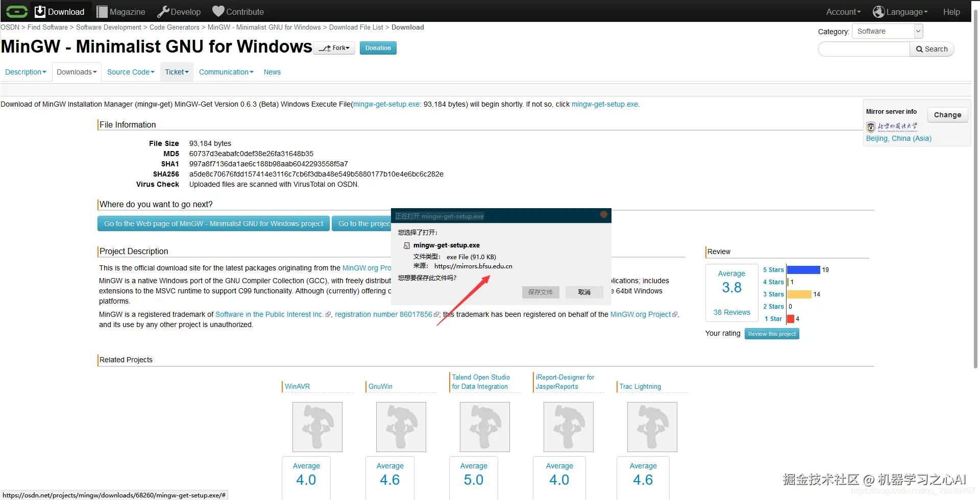This screenshot has height=500, width=980.
Task: Open the News tab
Action: [272, 72]
